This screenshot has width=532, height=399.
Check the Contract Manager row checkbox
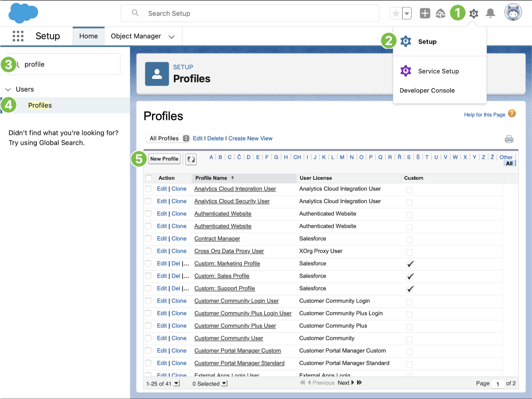pos(148,239)
